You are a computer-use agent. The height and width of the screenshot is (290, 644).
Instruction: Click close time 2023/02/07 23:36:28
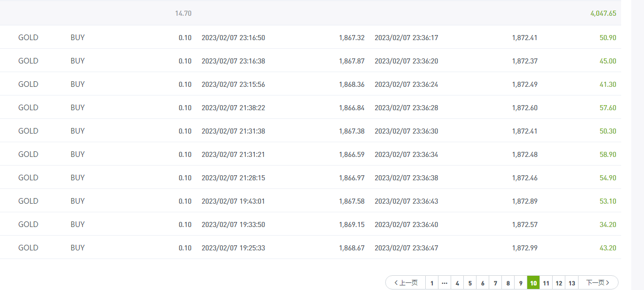coord(406,108)
